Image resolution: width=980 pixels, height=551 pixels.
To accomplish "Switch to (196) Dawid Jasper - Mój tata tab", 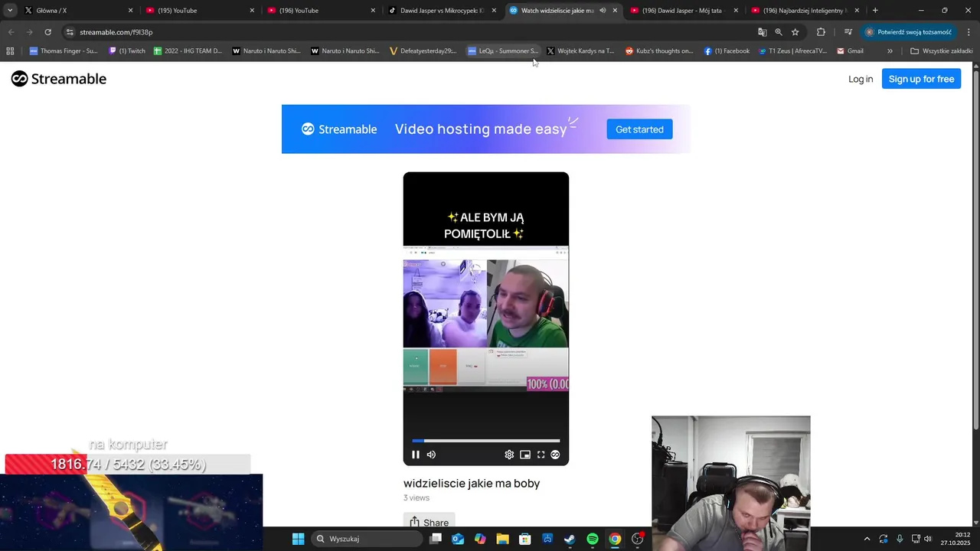I will (x=684, y=11).
